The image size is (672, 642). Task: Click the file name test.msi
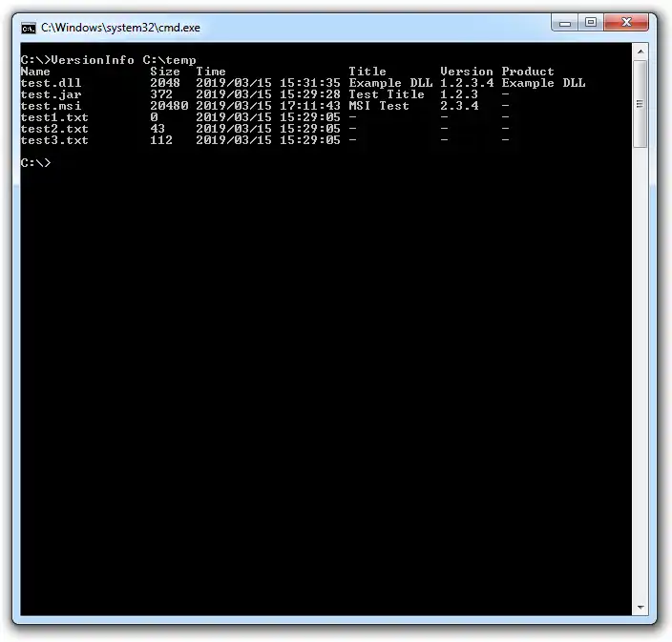click(51, 106)
